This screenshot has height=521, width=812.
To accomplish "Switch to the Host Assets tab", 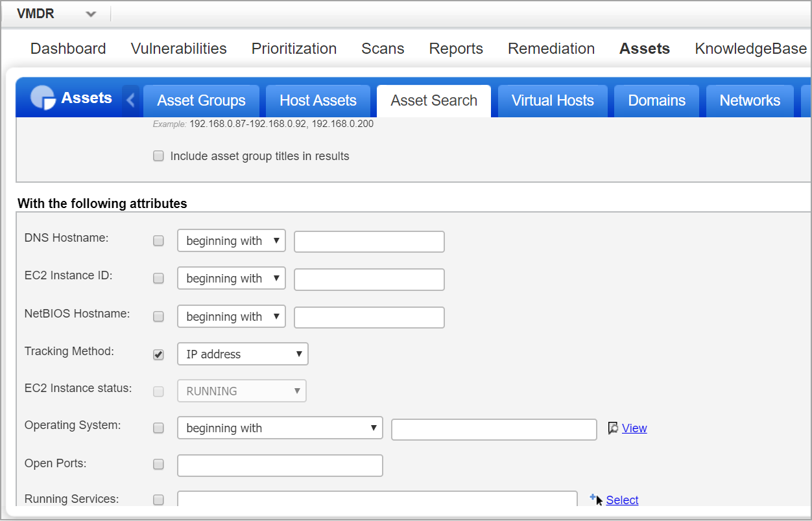I will click(318, 101).
